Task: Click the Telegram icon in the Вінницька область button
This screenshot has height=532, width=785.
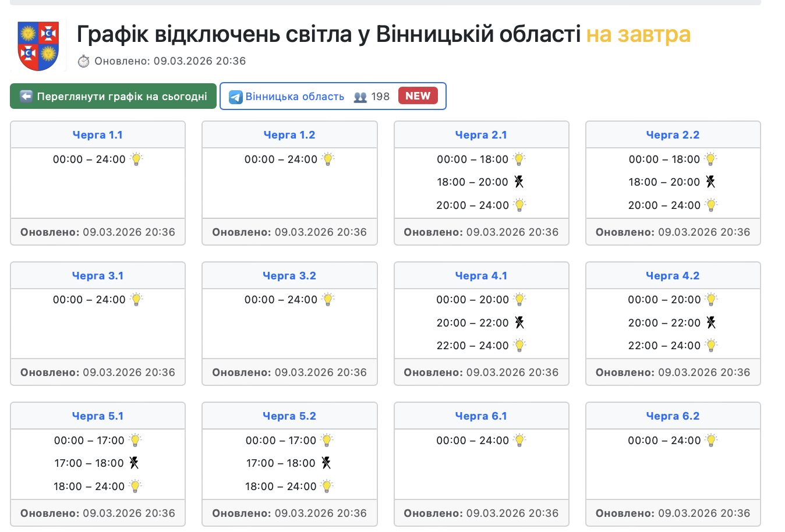Action: point(235,97)
